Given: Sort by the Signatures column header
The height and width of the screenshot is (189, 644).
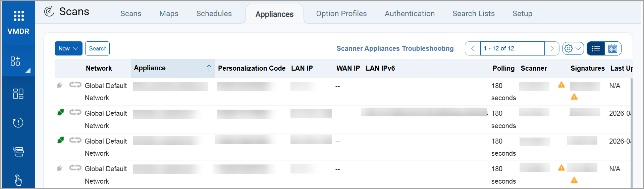Looking at the screenshot, I should [x=587, y=68].
